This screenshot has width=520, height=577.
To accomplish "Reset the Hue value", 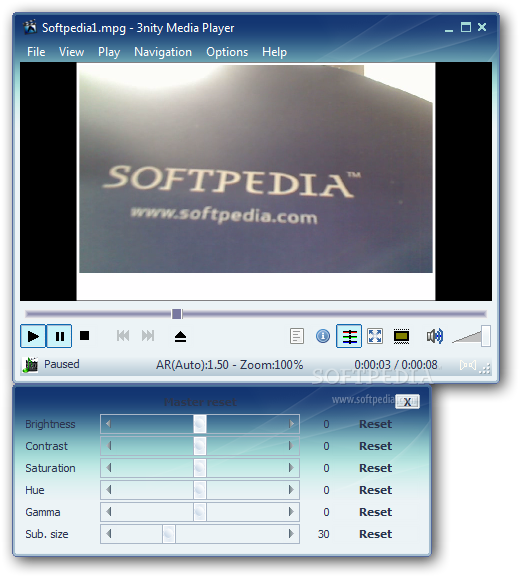I will 375,490.
